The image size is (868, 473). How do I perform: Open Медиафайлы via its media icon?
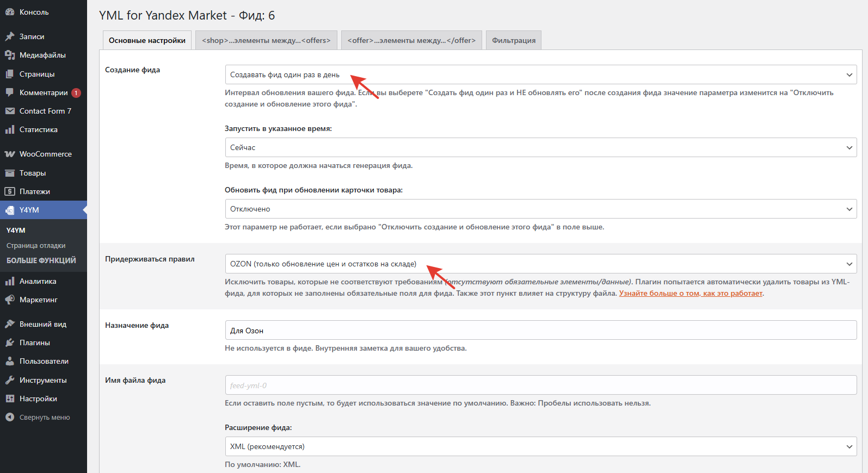click(x=10, y=55)
